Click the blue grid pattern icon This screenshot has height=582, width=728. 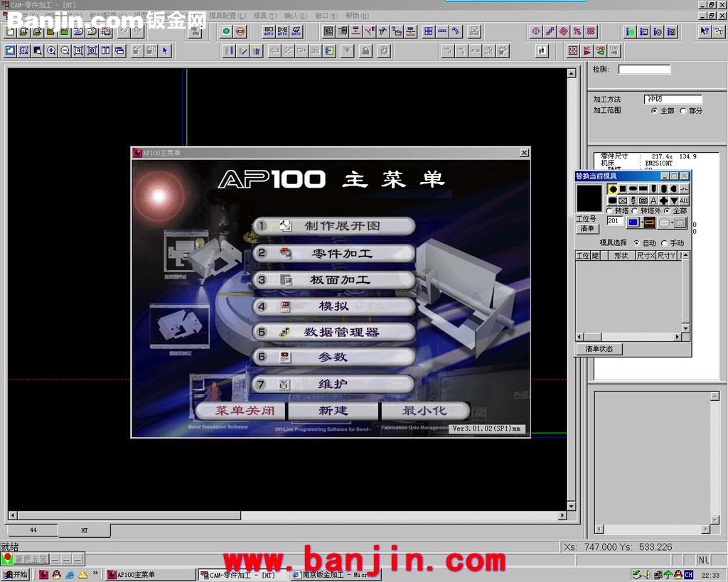tap(428, 31)
